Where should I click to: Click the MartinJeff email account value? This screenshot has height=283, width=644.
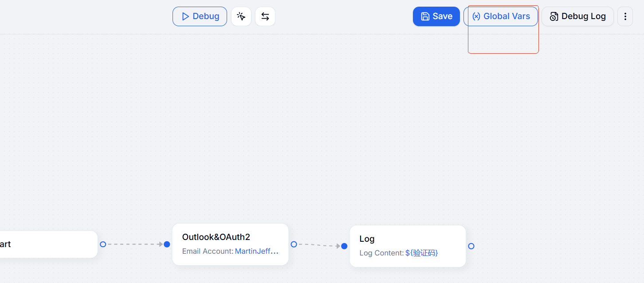coord(256,252)
